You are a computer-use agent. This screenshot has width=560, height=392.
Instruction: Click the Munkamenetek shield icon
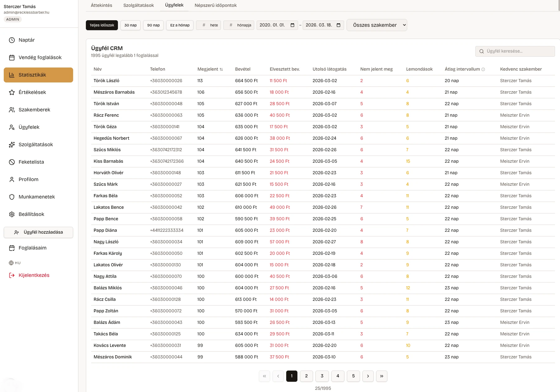(12, 197)
